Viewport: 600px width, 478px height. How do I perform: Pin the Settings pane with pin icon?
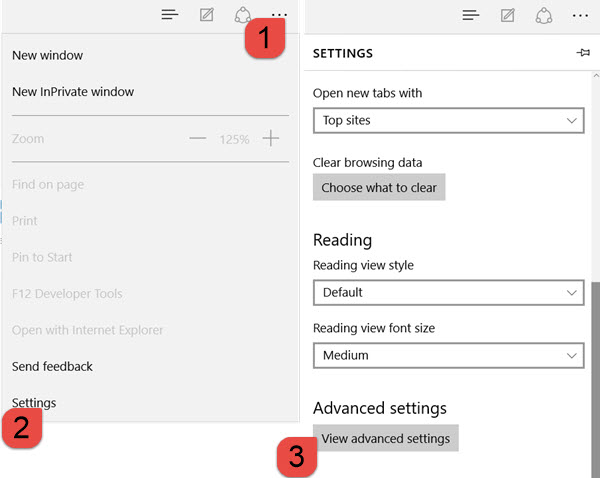coord(583,52)
